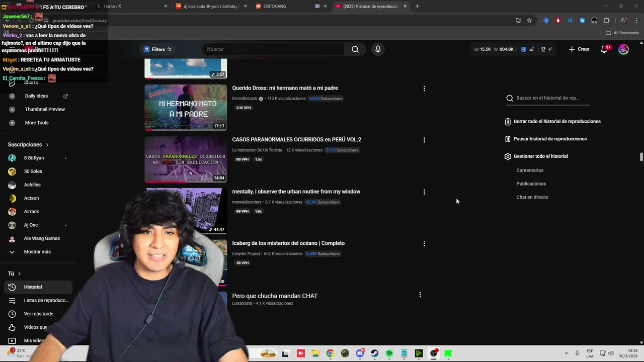Screen dimensions: 644x362
Task: Click the search magnifier button beside Buscar
Action: (355, 49)
